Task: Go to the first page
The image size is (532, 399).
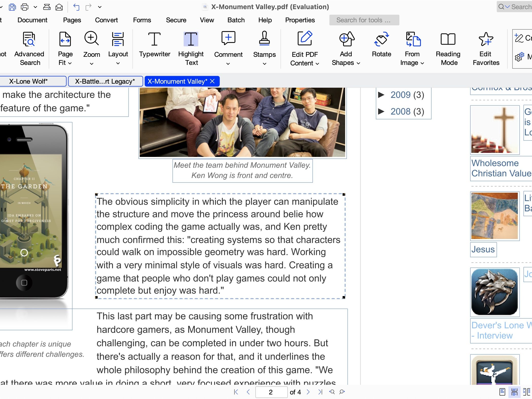Action: click(x=236, y=392)
